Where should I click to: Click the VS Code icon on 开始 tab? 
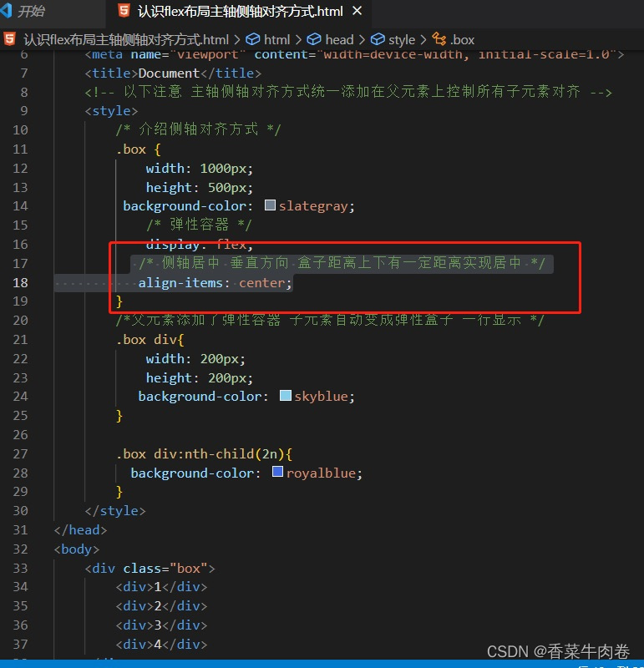(6, 11)
